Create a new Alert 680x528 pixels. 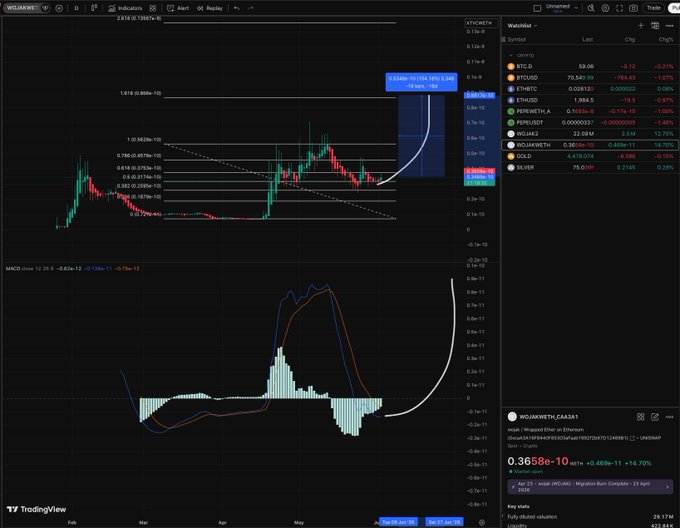[x=178, y=8]
